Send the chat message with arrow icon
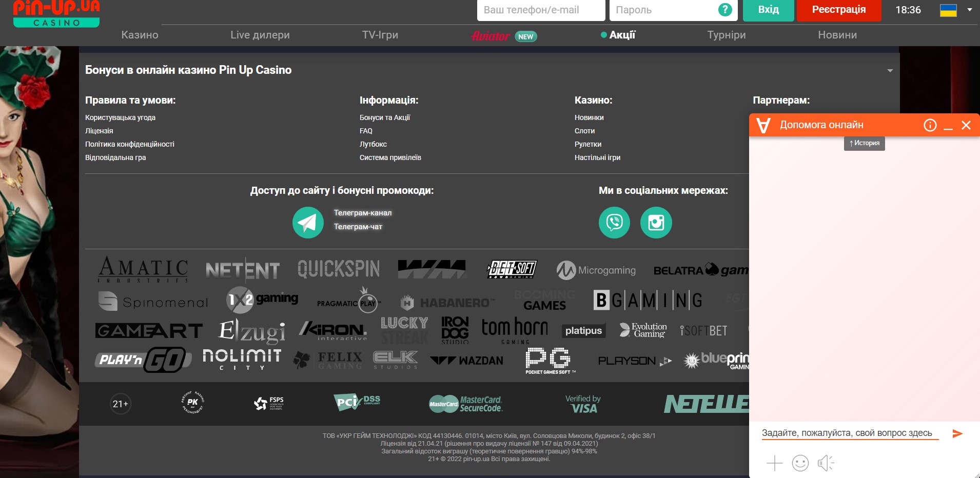The image size is (980, 478). pyautogui.click(x=957, y=433)
